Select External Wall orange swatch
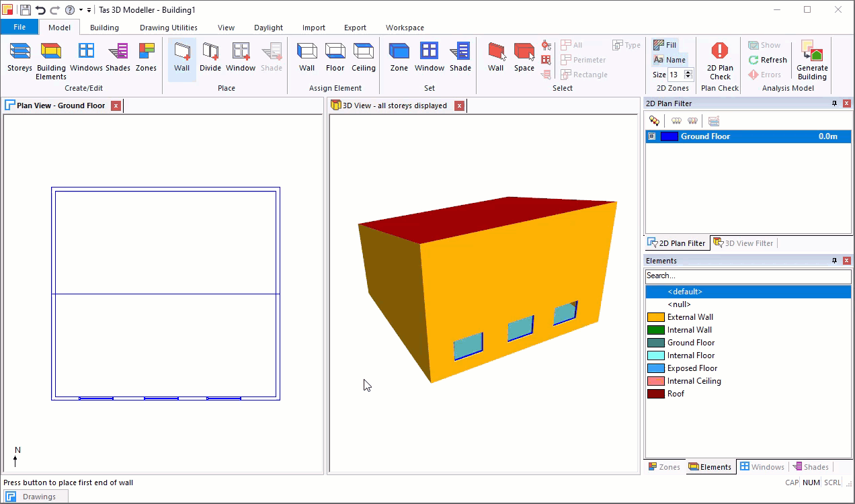The height and width of the screenshot is (504, 855). [x=656, y=317]
